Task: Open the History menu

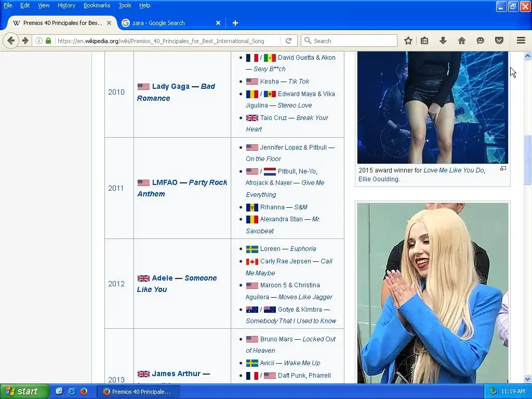Action: coord(66,5)
